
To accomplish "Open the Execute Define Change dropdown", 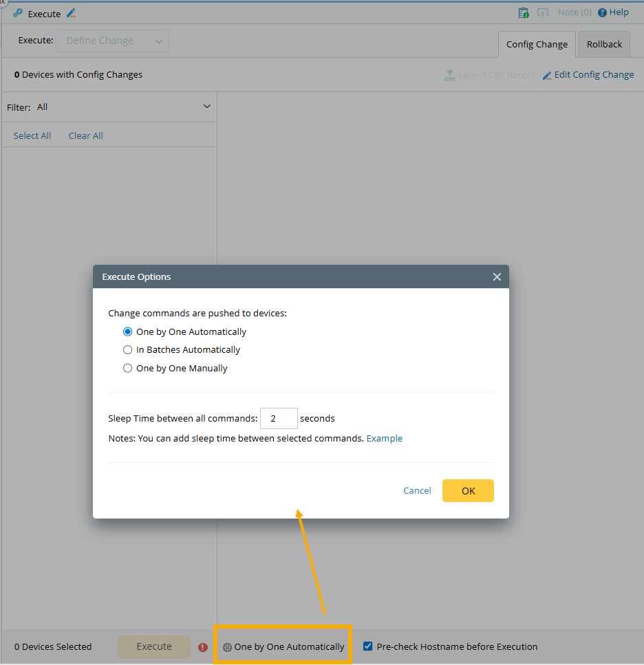I will tap(113, 41).
